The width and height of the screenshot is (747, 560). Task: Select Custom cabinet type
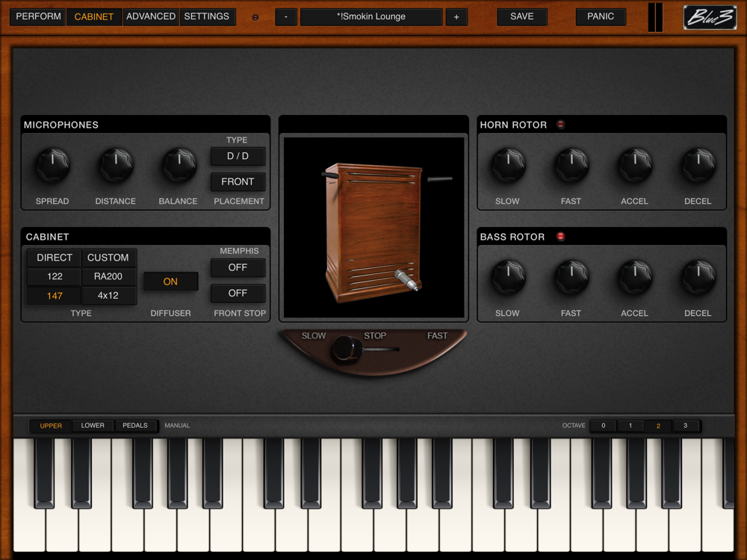point(108,258)
